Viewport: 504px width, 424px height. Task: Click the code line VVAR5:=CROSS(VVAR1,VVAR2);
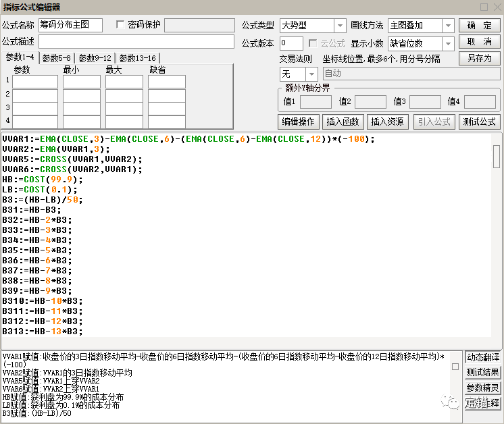(72, 159)
